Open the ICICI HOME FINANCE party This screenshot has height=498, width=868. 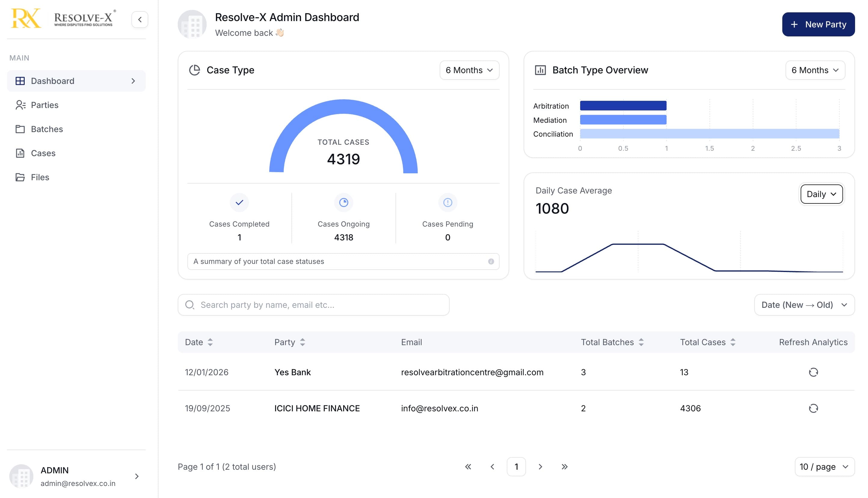317,408
